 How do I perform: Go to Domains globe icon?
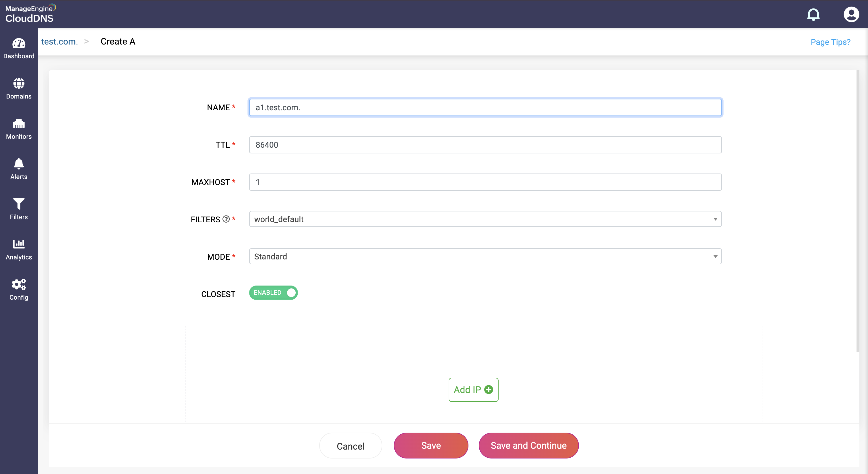(x=19, y=84)
